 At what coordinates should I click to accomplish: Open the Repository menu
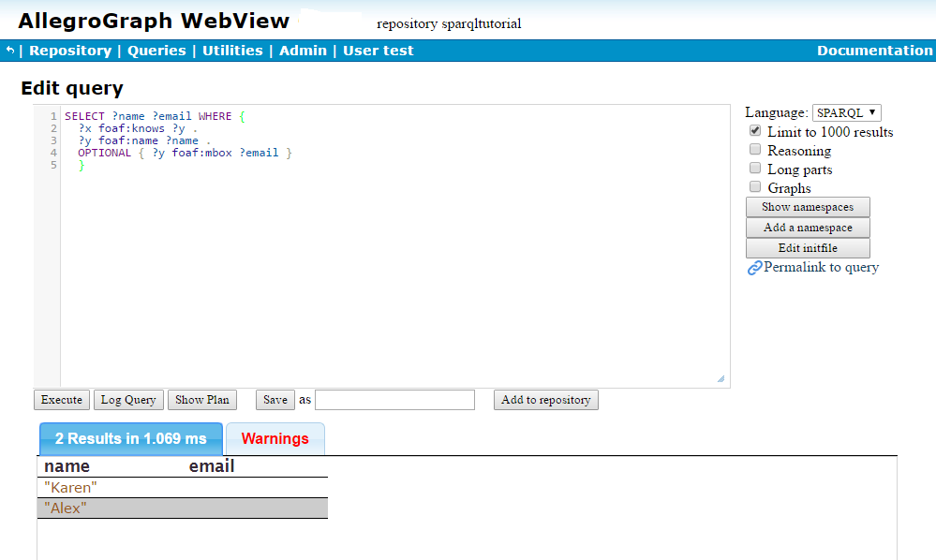click(69, 51)
